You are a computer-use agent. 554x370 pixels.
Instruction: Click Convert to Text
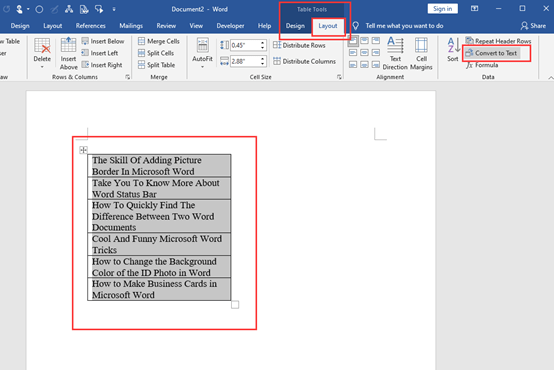click(x=491, y=53)
